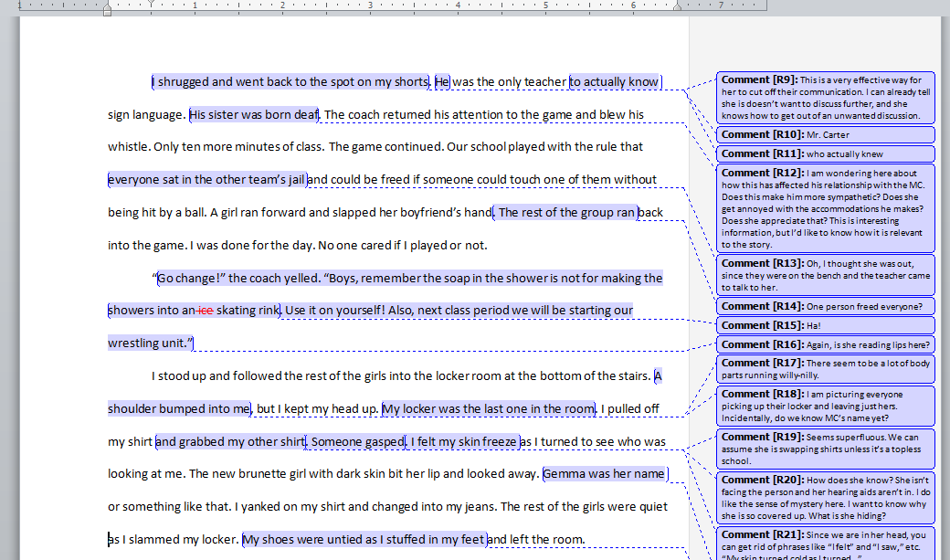
Task: Click Comment R19 'Seems superfluous'
Action: pyautogui.click(x=825, y=449)
